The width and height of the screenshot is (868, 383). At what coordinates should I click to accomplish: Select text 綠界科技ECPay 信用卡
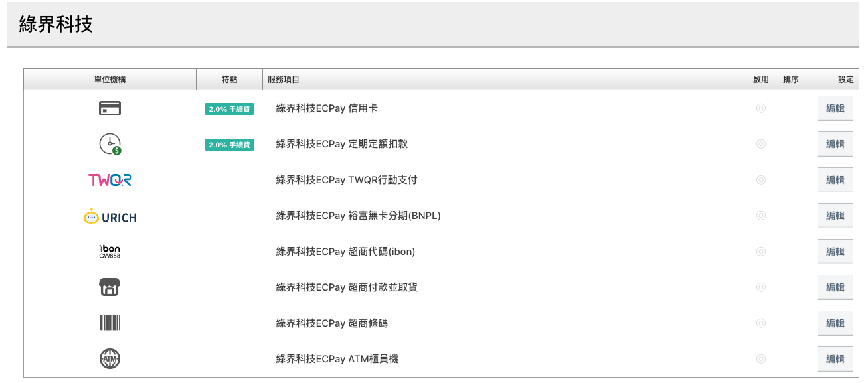[327, 108]
